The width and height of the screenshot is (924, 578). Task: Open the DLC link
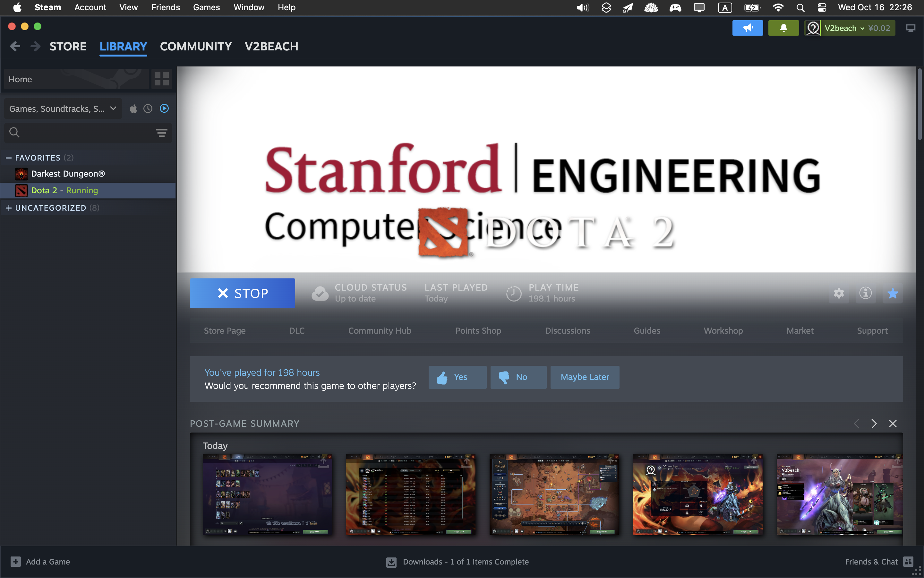point(297,331)
